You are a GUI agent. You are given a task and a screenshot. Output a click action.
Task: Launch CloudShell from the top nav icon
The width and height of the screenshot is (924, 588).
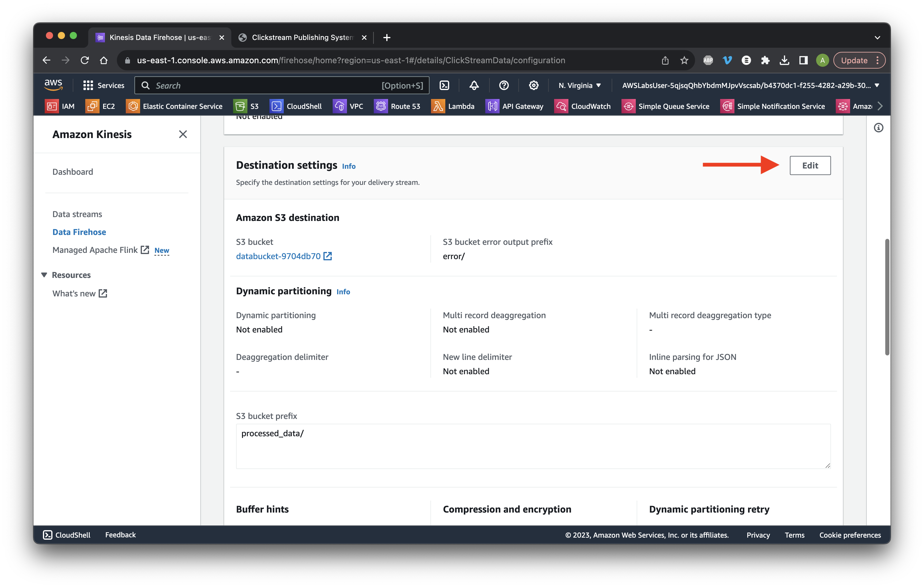444,85
